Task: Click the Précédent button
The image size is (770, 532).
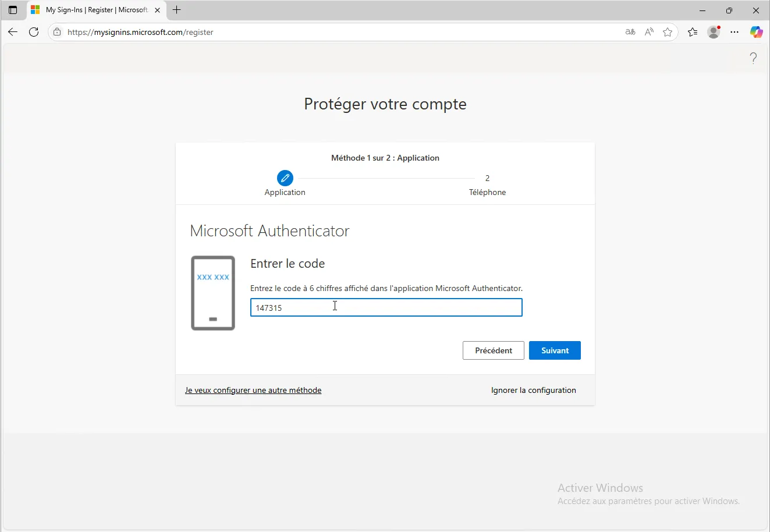Action: [493, 350]
